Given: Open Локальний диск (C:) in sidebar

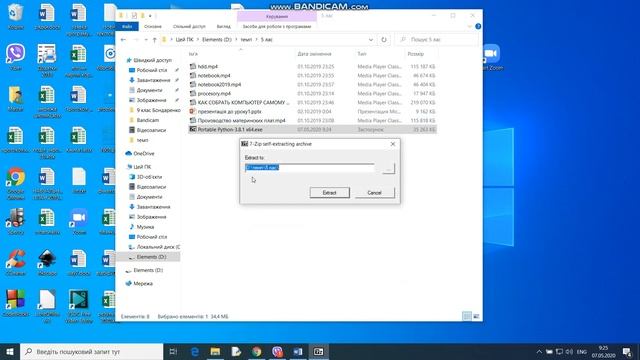Looking at the screenshot, I should coord(158,247).
